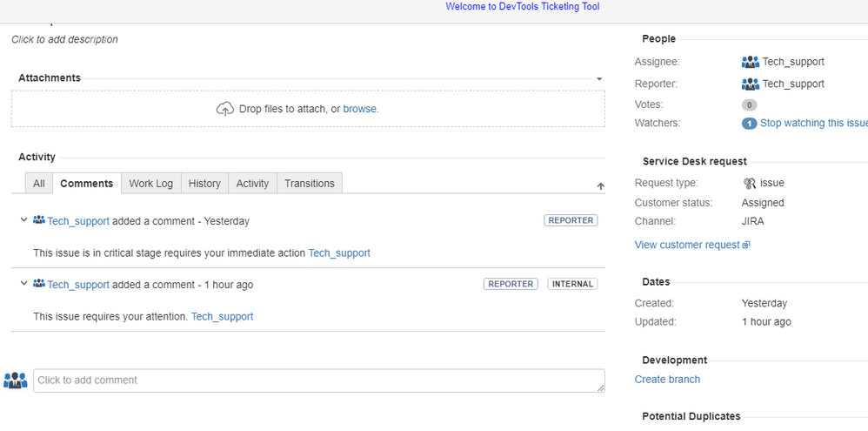Click the Development section heading
Image resolution: width=868 pixels, height=431 pixels.
[675, 360]
